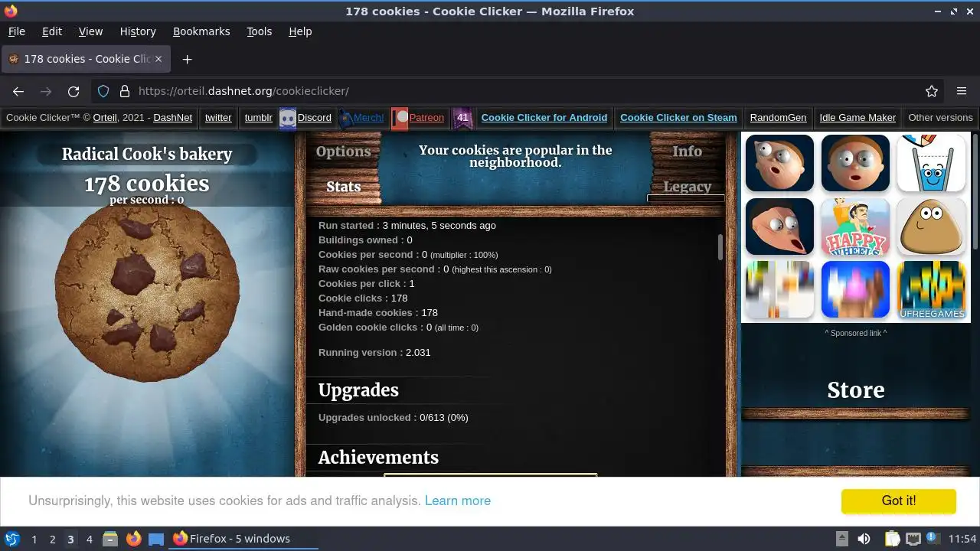This screenshot has height=551, width=980.
Task: Open the Help menu
Action: point(300,31)
